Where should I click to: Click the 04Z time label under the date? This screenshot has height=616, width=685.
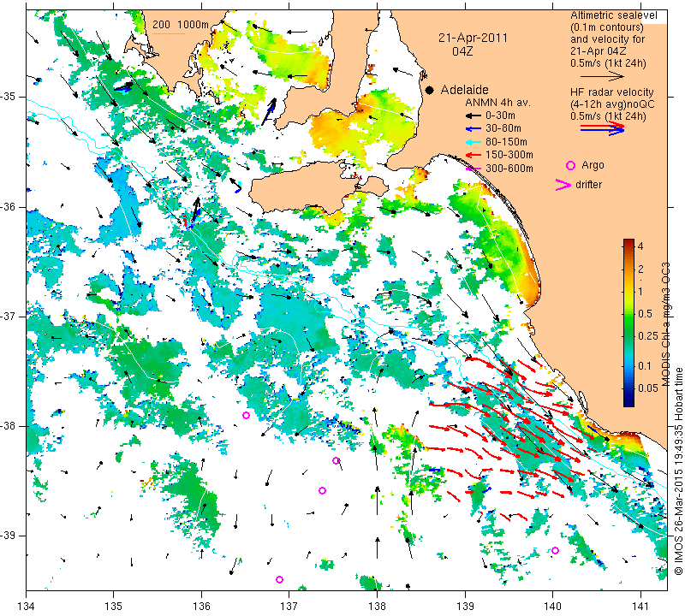(x=462, y=51)
